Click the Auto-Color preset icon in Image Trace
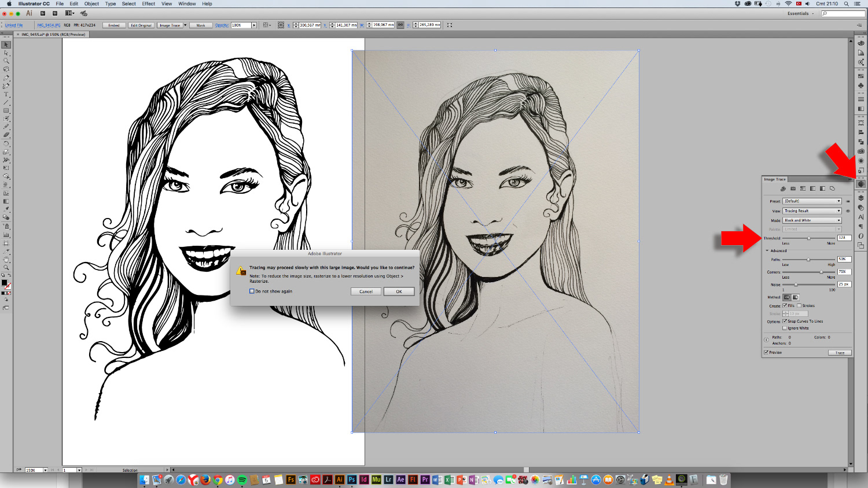Image resolution: width=868 pixels, height=488 pixels. [x=783, y=188]
